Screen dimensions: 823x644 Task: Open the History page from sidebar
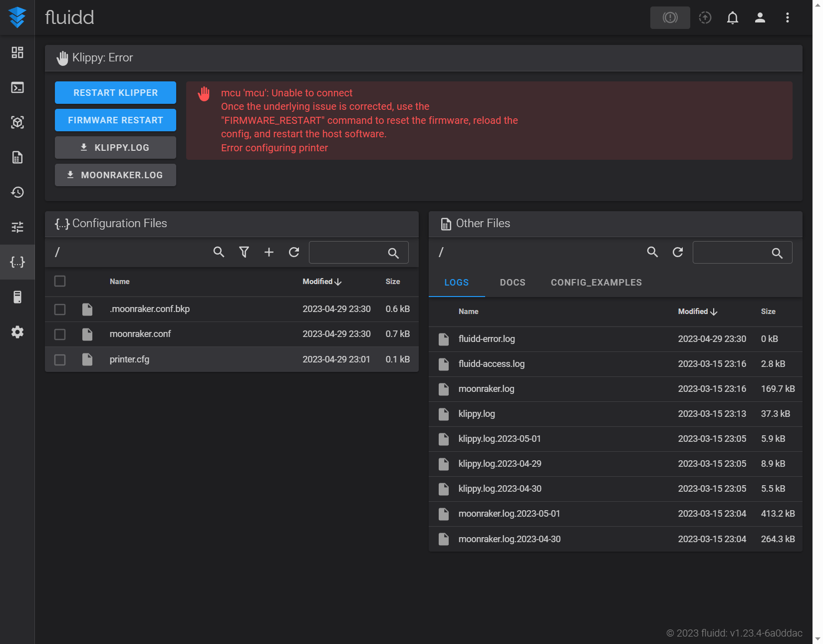[x=17, y=192]
